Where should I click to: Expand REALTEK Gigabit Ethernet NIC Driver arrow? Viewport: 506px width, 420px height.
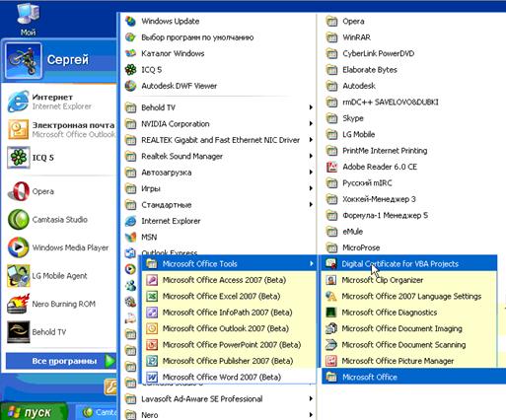click(311, 140)
